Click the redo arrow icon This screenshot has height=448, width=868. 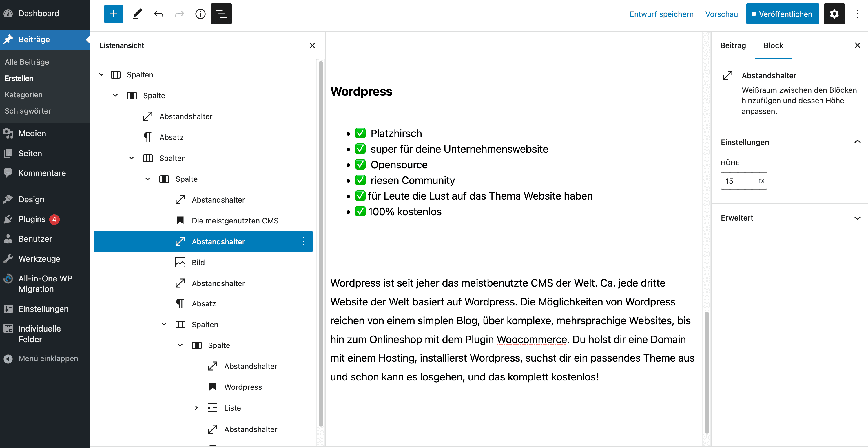point(180,14)
